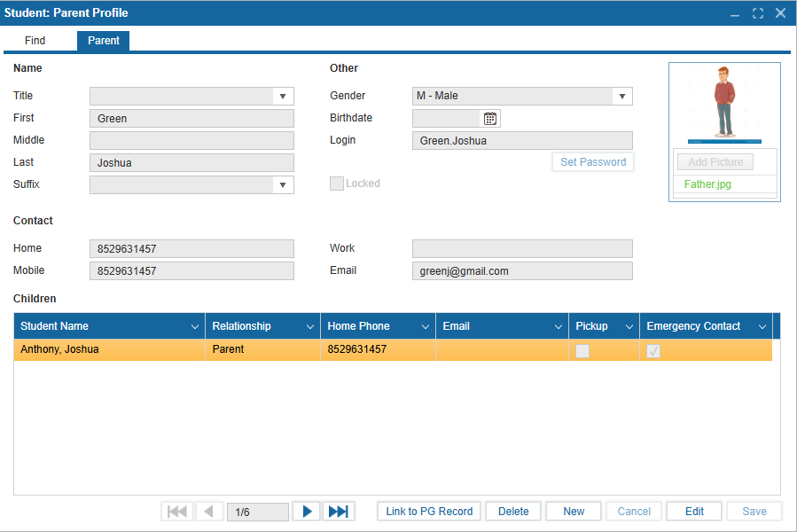
Task: Expand the Title dropdown
Action: (283, 97)
